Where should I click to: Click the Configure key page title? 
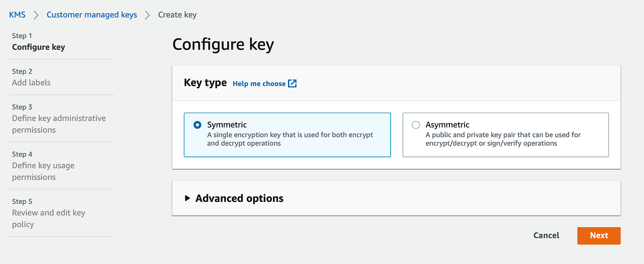coord(223,45)
